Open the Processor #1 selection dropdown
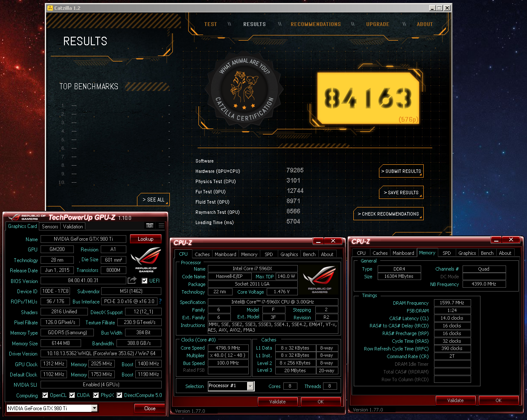527x420 pixels. click(x=250, y=386)
